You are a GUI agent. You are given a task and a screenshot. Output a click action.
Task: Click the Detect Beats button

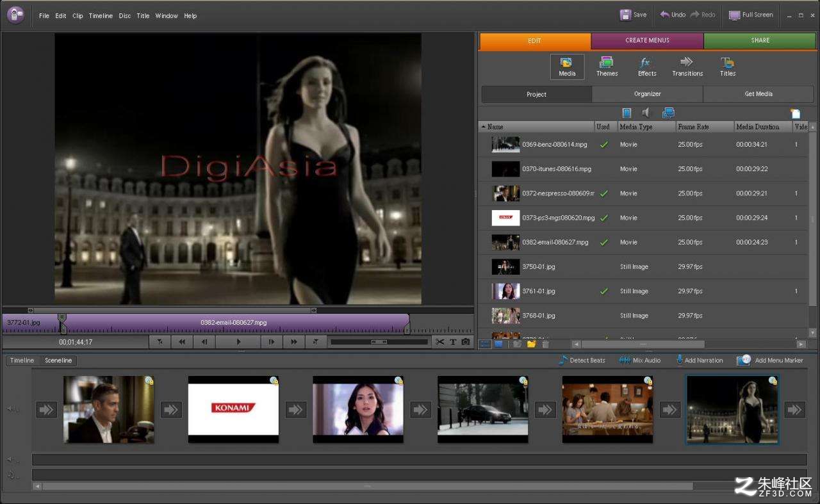(x=582, y=361)
